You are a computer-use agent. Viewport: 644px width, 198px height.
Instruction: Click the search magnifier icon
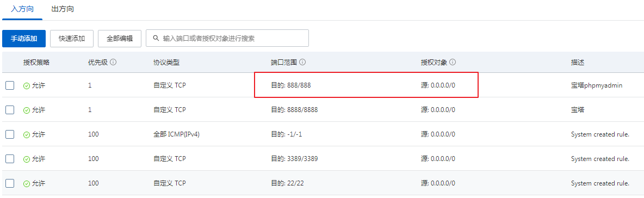pyautogui.click(x=156, y=38)
